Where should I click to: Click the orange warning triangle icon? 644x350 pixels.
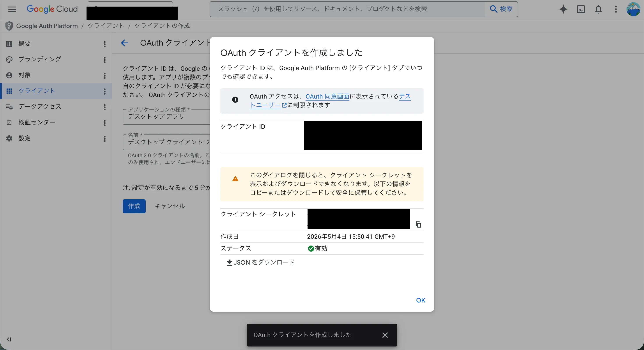click(x=235, y=179)
